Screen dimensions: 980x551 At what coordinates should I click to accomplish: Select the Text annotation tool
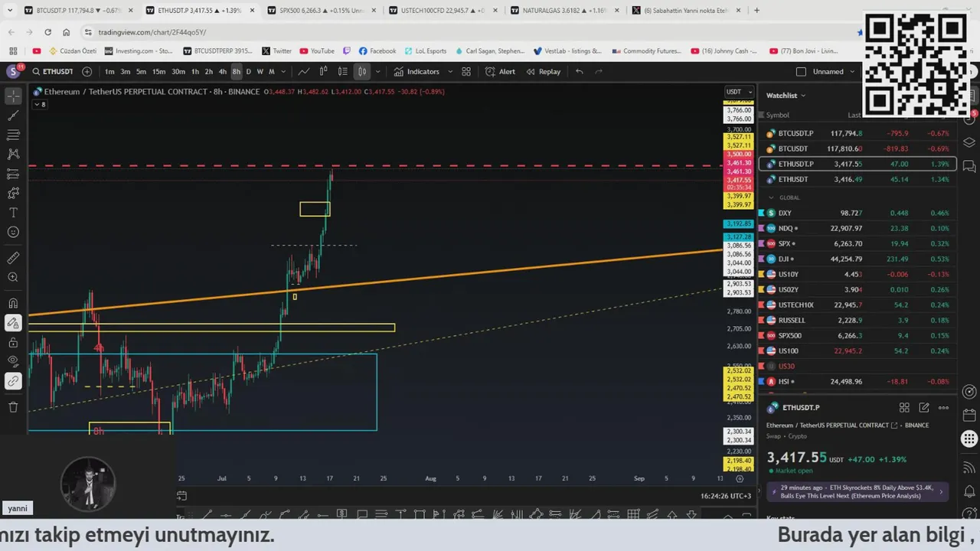(13, 213)
